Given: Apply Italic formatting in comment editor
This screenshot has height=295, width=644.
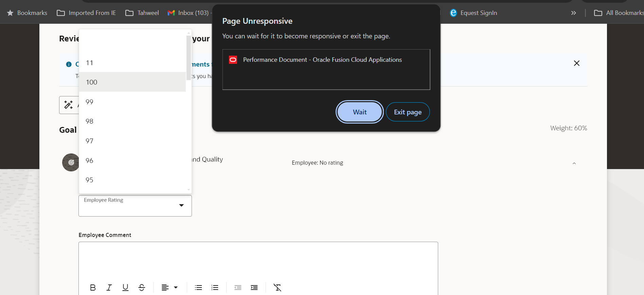Looking at the screenshot, I should [109, 288].
